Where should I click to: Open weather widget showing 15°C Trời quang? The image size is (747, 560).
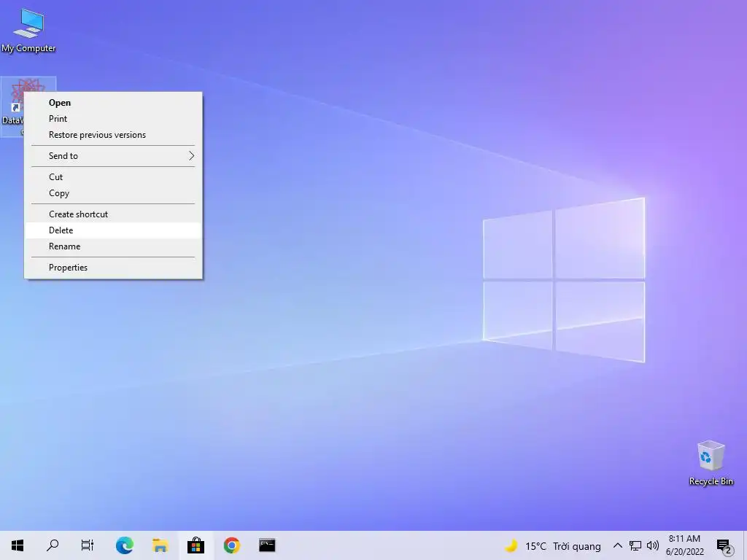pyautogui.click(x=553, y=545)
